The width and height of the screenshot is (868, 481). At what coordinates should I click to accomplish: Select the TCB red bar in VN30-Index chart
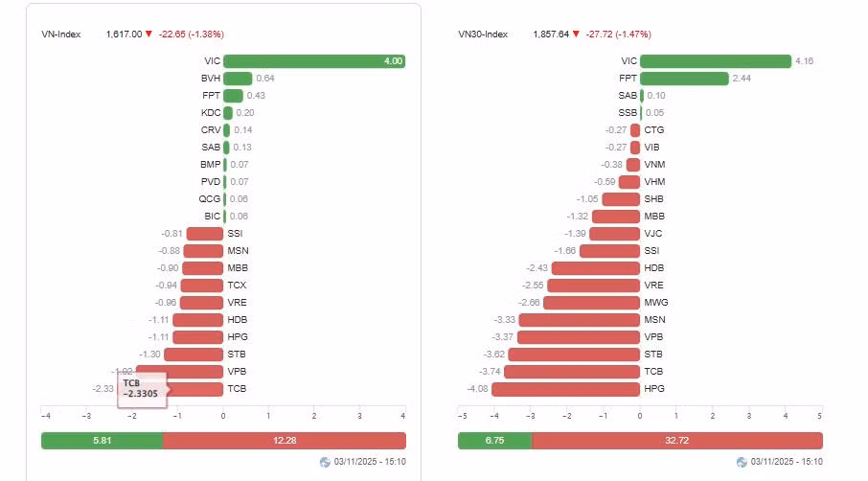[x=572, y=372]
